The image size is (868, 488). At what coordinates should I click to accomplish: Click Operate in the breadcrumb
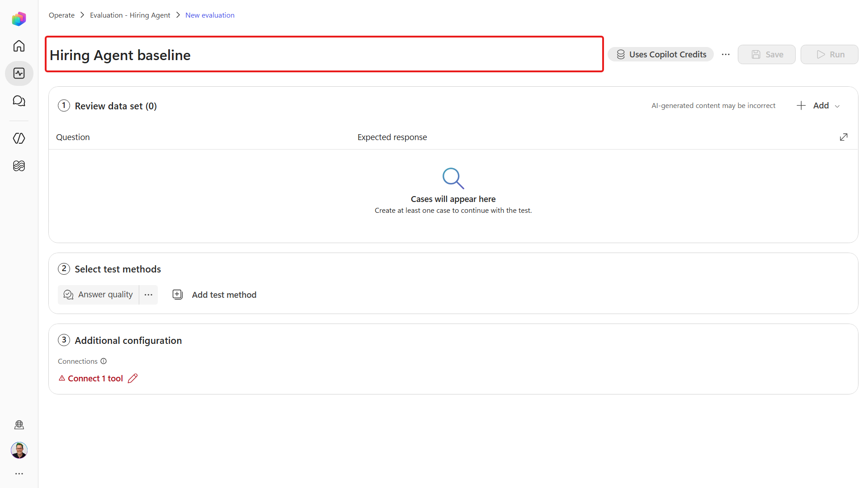click(x=61, y=15)
